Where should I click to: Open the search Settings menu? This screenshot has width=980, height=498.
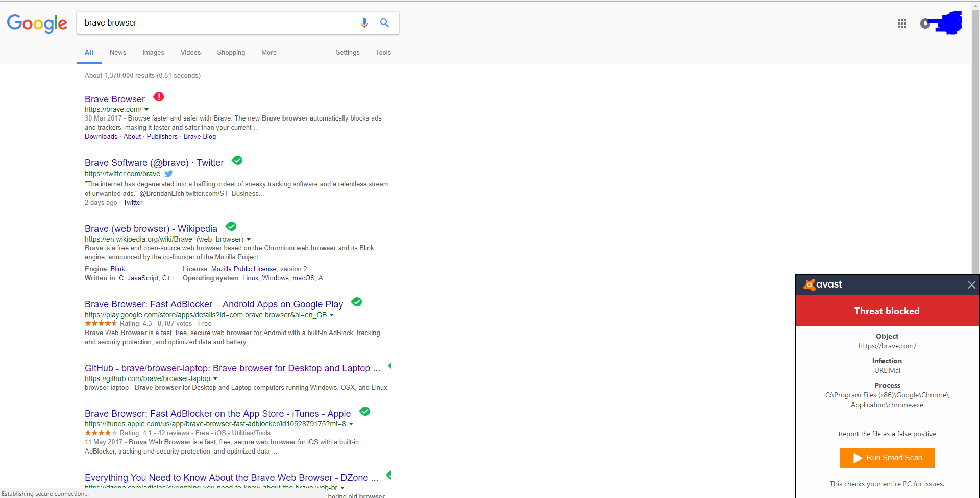point(348,53)
